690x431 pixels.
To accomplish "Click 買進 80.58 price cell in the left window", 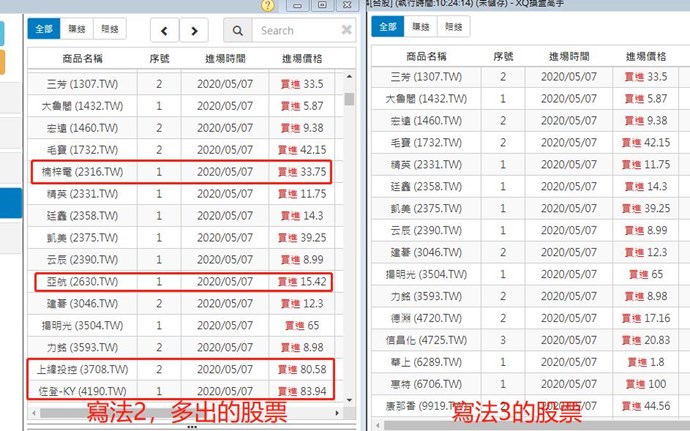I will coord(302,369).
